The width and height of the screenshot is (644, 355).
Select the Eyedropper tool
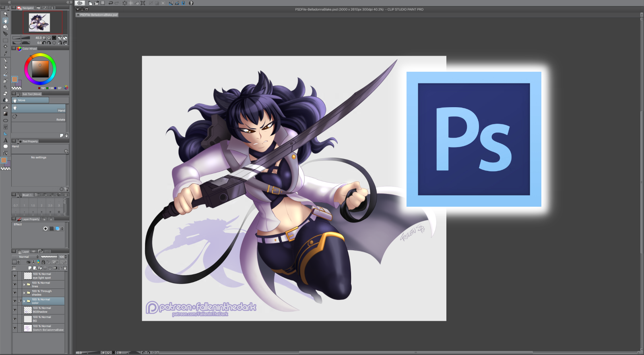click(5, 54)
